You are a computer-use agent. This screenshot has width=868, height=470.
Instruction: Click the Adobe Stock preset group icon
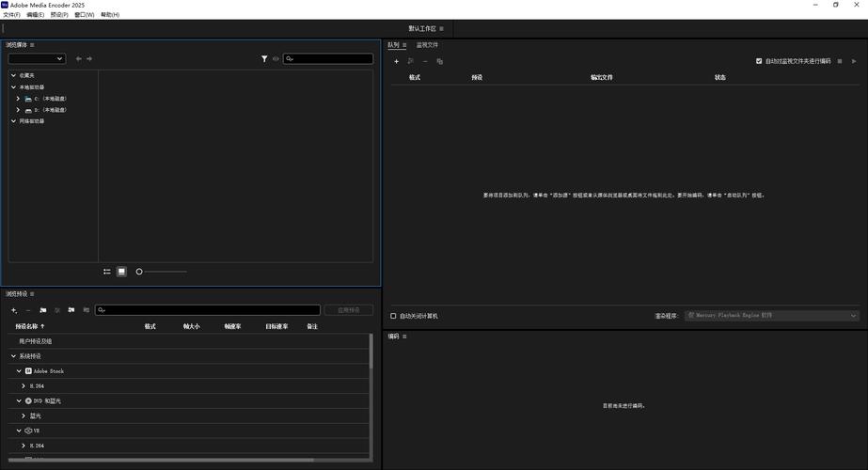tap(28, 371)
